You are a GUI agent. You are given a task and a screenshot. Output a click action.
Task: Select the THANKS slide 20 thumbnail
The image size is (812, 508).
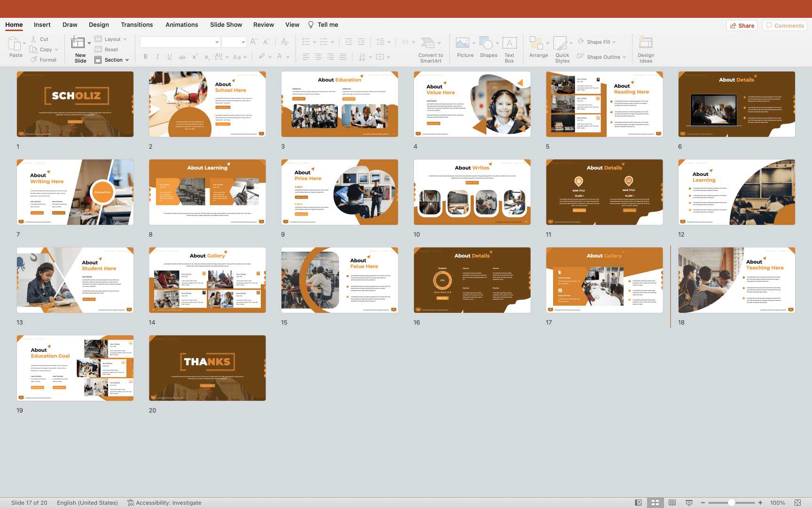pyautogui.click(x=207, y=368)
